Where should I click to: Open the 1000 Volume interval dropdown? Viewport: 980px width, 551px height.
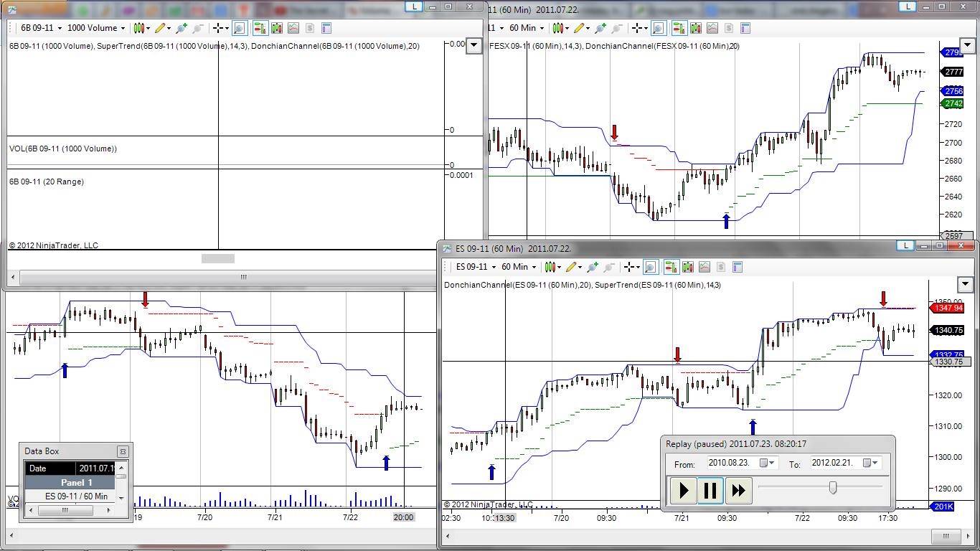click(96, 28)
